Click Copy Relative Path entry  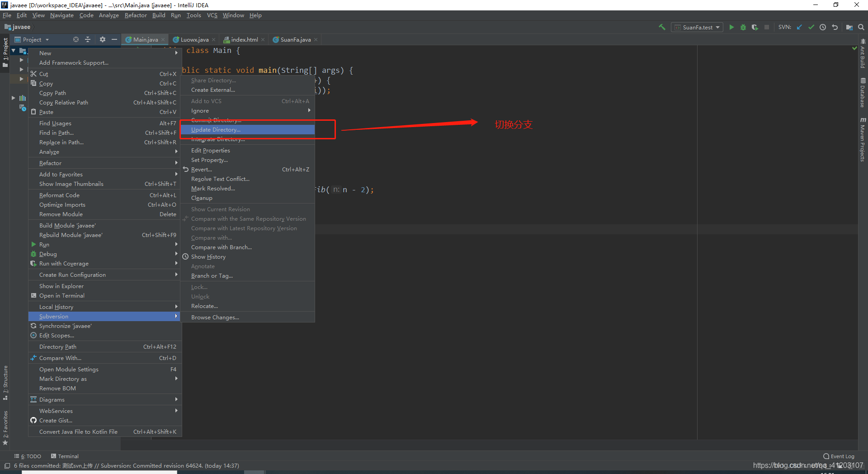105,102
